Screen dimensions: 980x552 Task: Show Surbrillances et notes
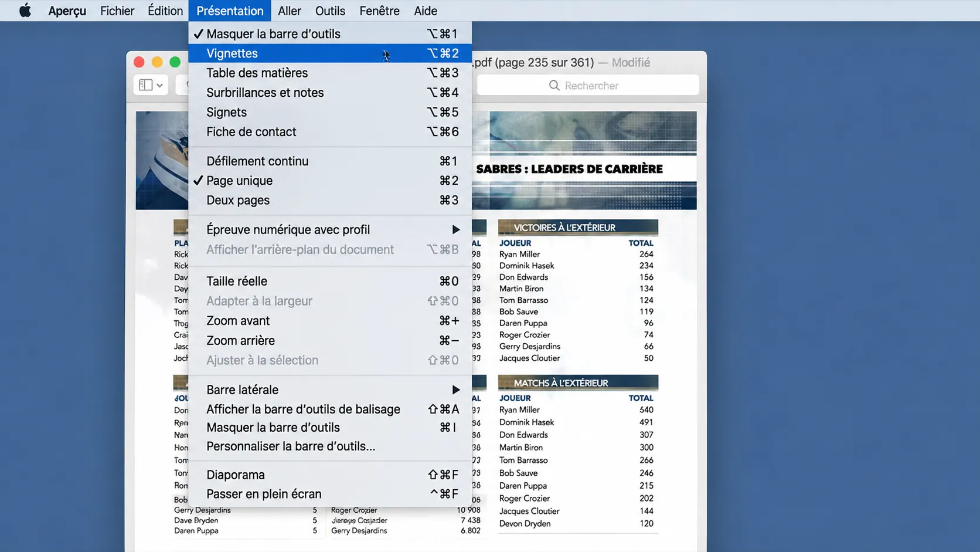pyautogui.click(x=330, y=93)
